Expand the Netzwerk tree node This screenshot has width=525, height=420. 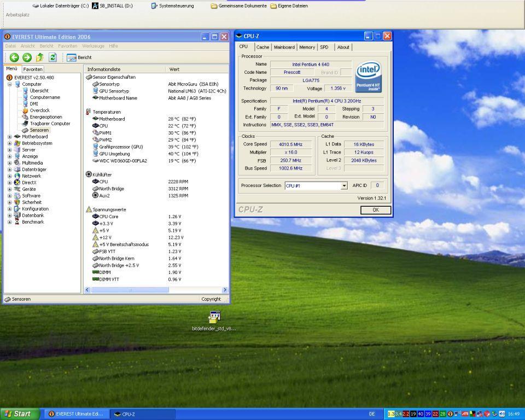[10, 176]
